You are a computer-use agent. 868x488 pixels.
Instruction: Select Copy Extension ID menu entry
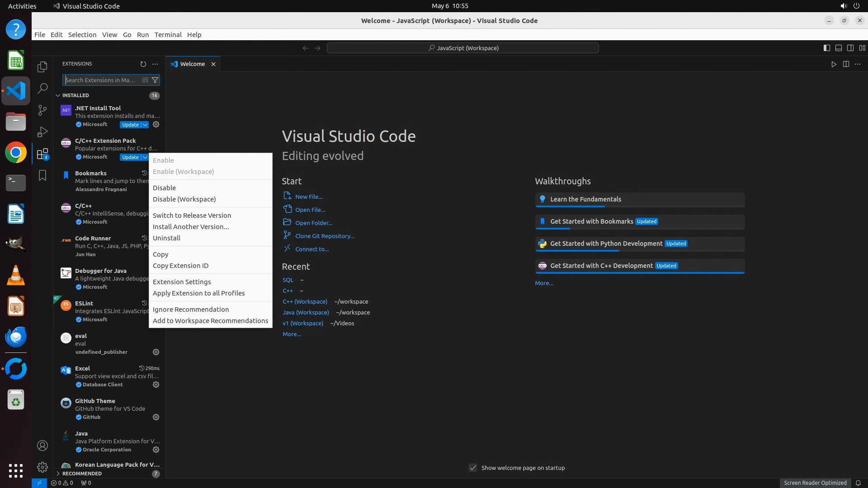(x=180, y=266)
